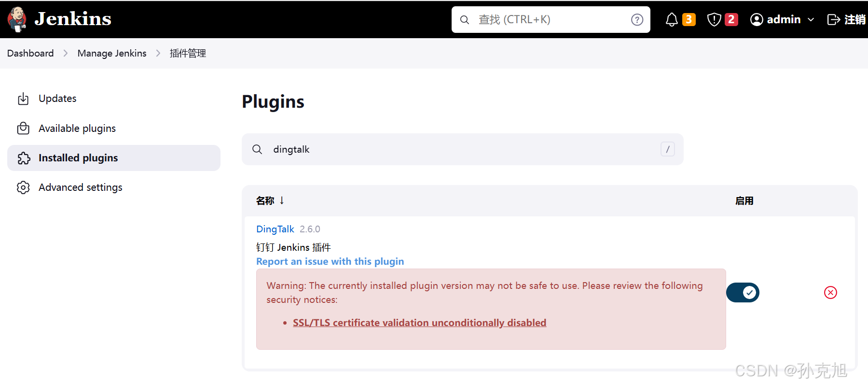Select the Installed plugins sidebar tab
868x385 pixels.
[x=114, y=158]
